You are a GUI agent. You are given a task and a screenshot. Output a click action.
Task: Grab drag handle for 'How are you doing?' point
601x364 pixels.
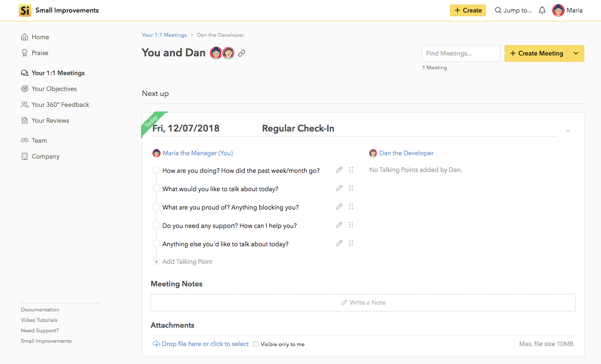[x=351, y=170]
